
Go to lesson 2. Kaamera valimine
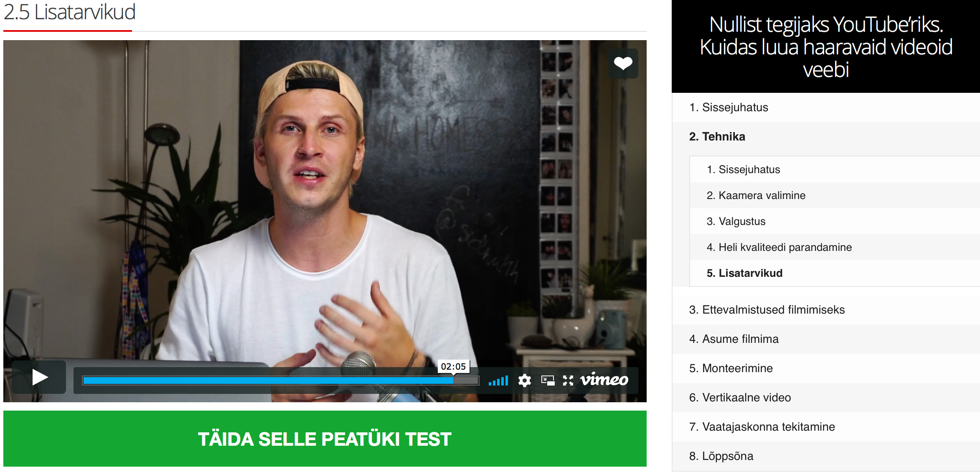(835, 195)
